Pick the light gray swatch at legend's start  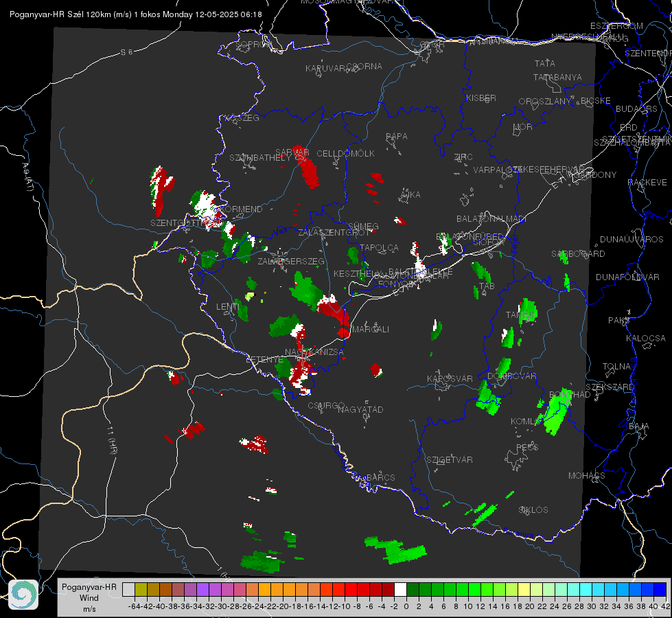[x=128, y=589]
